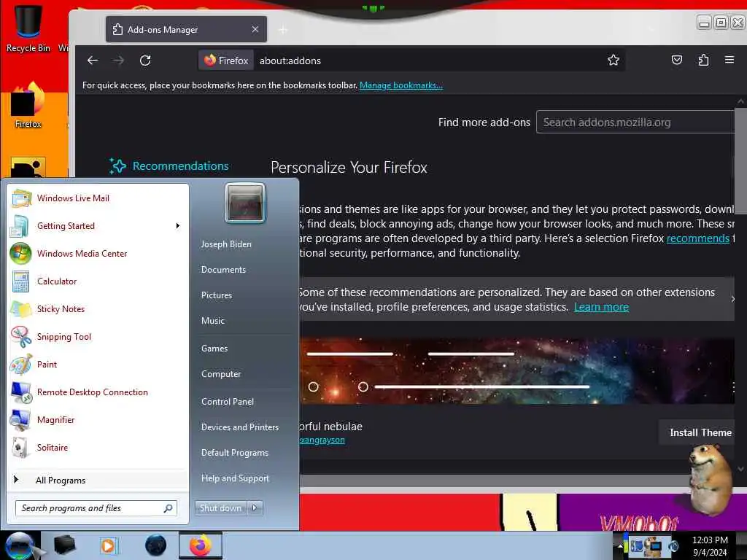Open the Joseph Biden user folder
Screen dimensions: 747x560
click(x=226, y=244)
